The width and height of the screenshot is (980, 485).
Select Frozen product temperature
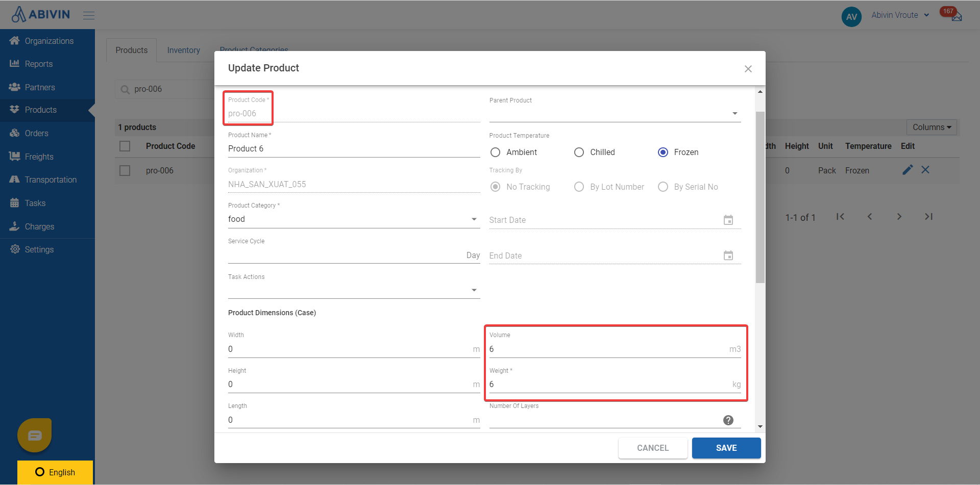point(663,152)
